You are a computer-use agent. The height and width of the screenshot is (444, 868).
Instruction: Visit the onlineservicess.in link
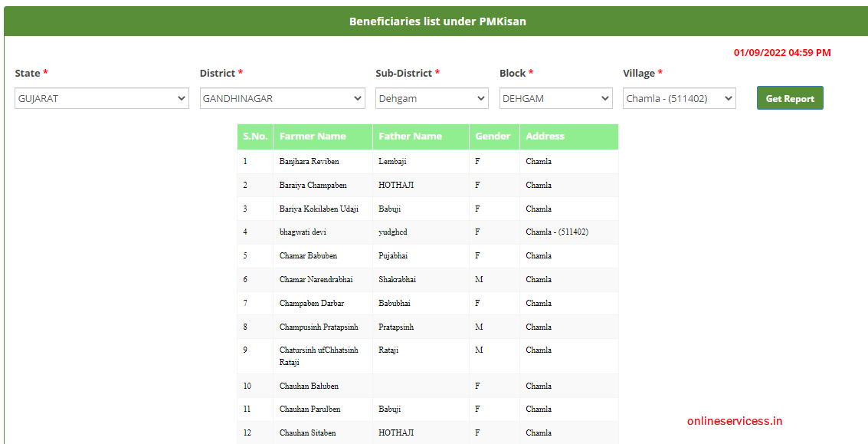pyautogui.click(x=735, y=420)
